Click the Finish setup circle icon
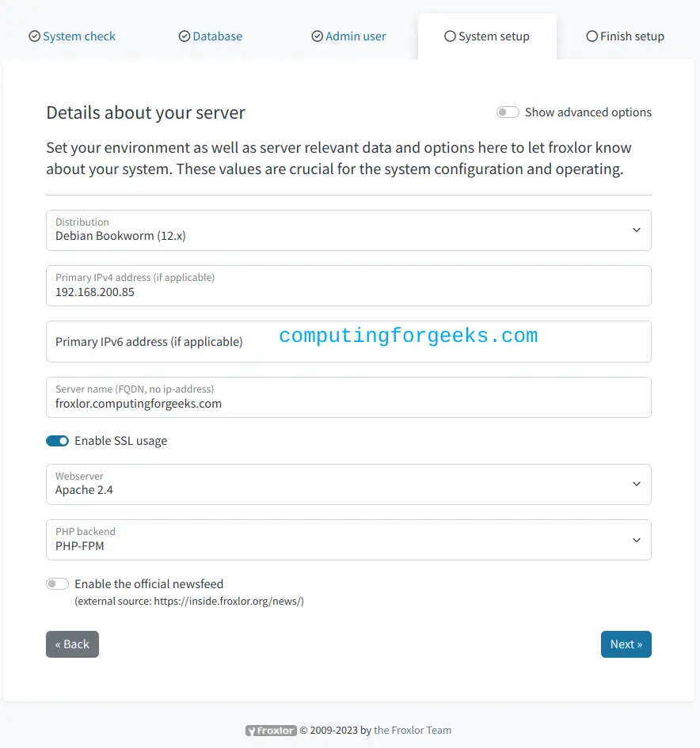Viewport: 700px width, 748px height. coord(592,36)
